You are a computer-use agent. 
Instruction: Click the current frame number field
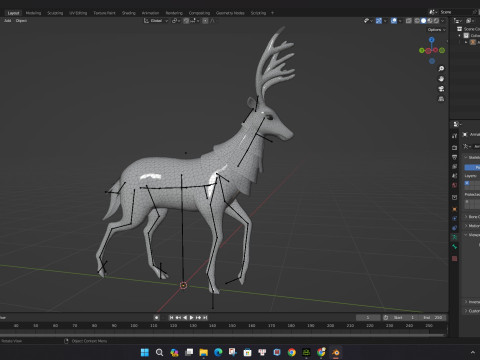point(368,317)
